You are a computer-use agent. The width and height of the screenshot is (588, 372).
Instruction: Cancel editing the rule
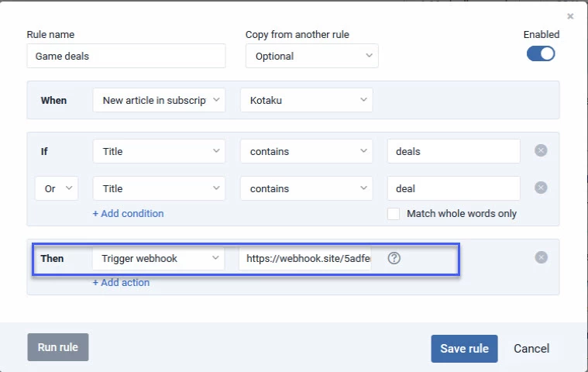[531, 349]
